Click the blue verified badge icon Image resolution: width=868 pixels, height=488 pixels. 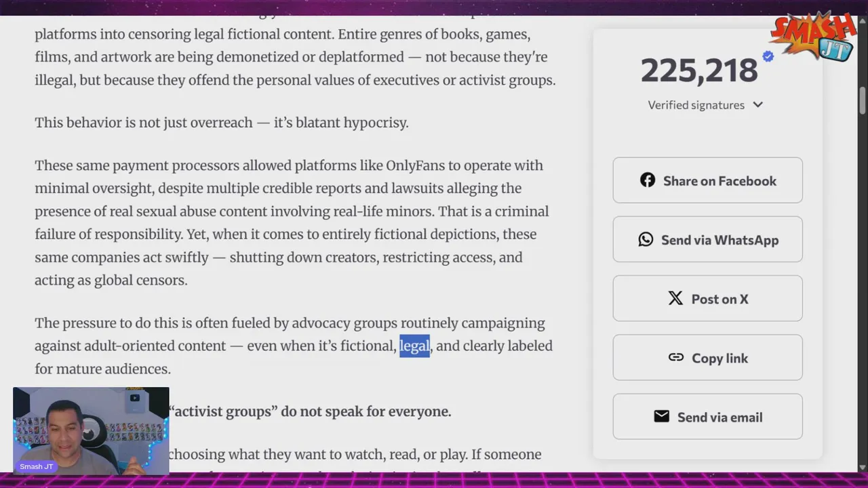click(768, 57)
